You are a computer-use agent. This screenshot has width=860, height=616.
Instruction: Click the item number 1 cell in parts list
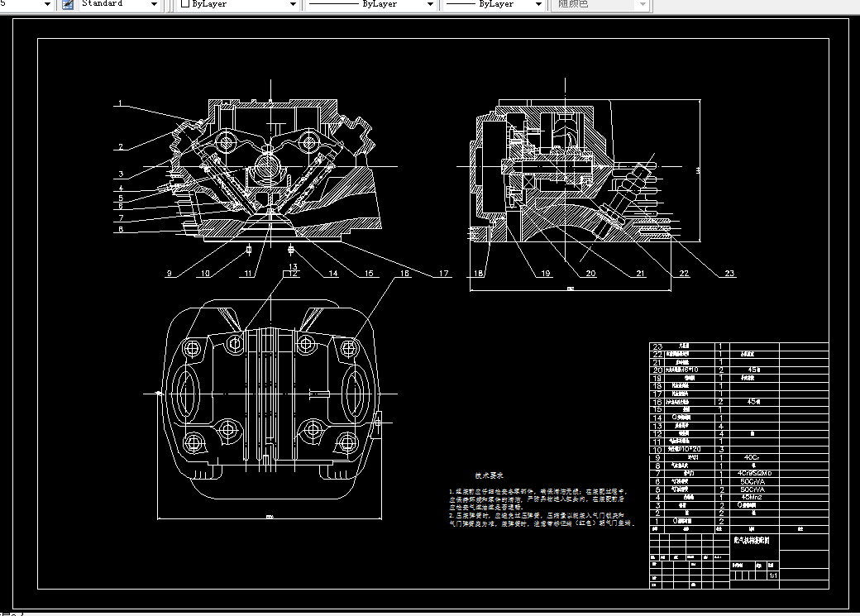[x=657, y=521]
